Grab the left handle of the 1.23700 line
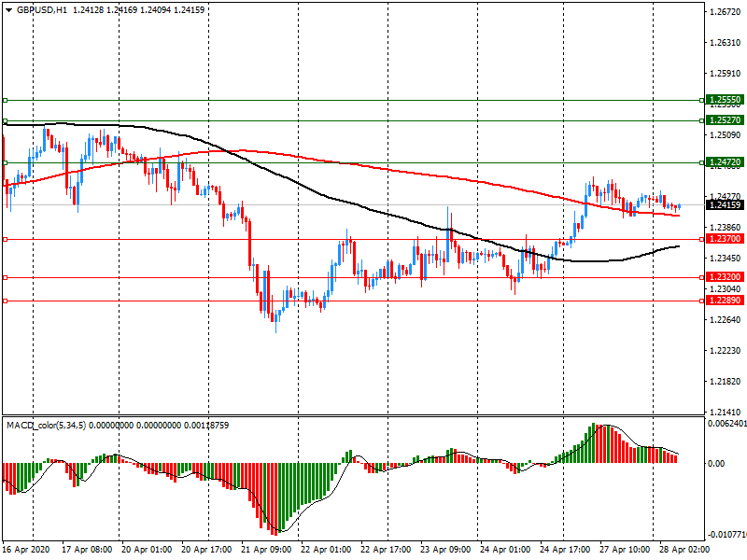747x560 pixels. pos(6,240)
